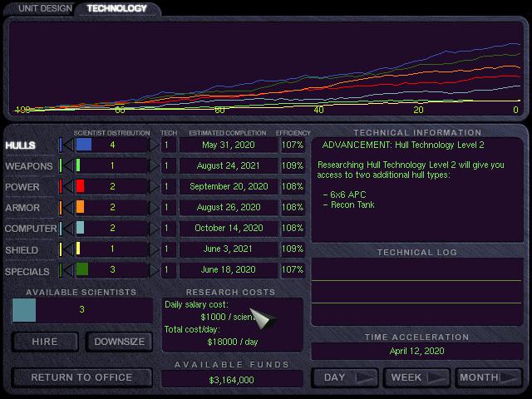Click the Downsize button

point(120,342)
